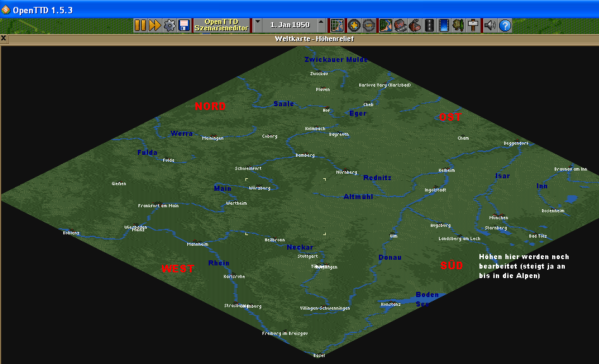This screenshot has width=599, height=364.
Task: Zoom in the view with the plus icon
Action: tap(354, 25)
